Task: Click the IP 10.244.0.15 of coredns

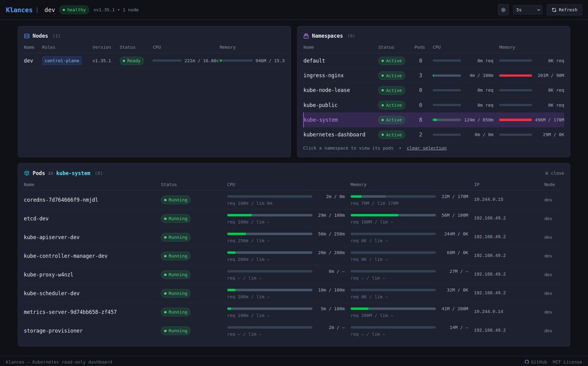Action: point(489,200)
